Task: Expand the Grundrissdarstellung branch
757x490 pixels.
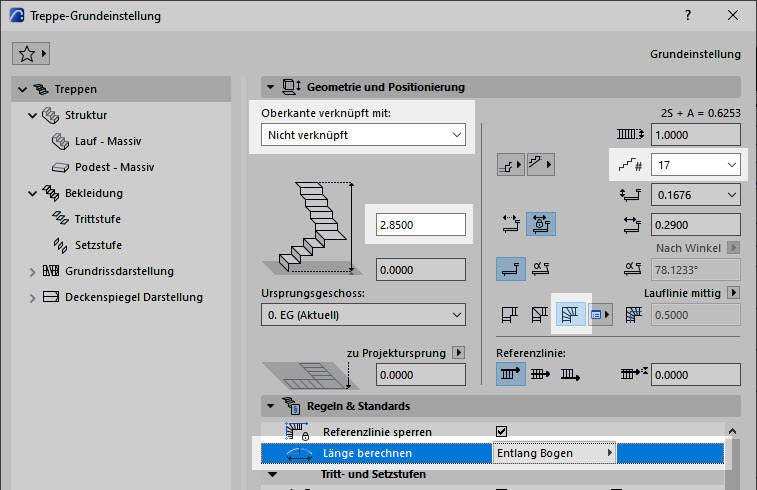Action: click(x=32, y=272)
